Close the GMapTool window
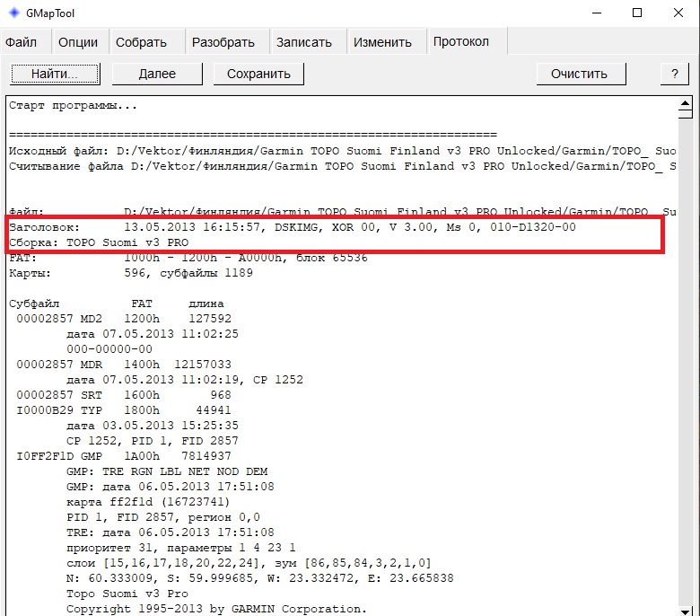Viewport: 700px width, 616px height. point(678,13)
